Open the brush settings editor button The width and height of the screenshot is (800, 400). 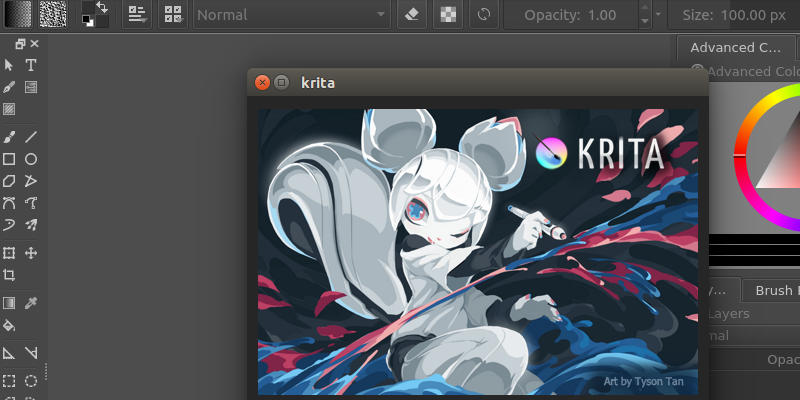point(137,15)
